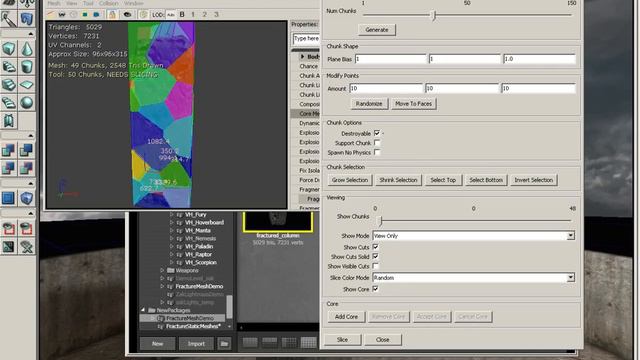
Task: Select the Cube brush builder
Action: click(9, 49)
